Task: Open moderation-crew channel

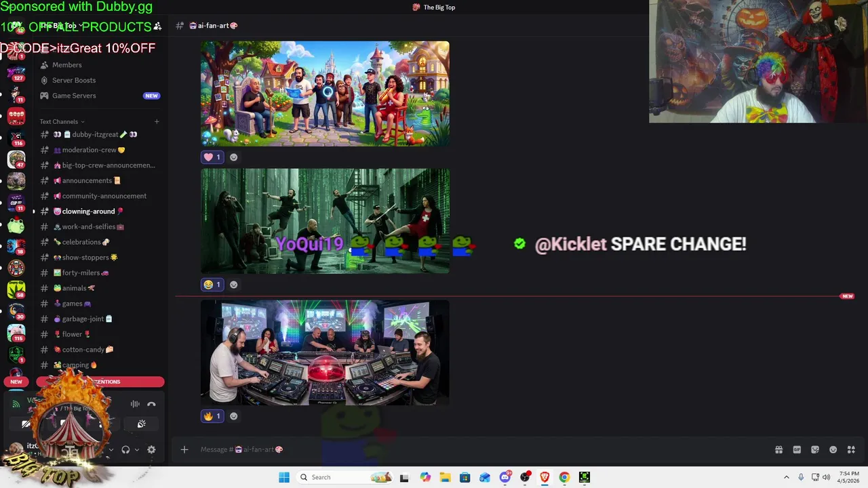Action: [x=100, y=150]
